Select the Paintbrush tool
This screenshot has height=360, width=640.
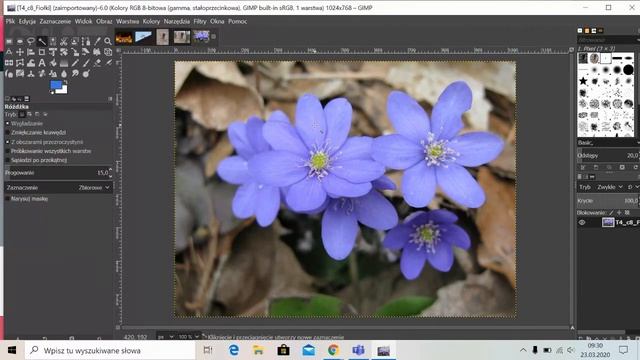pos(86,63)
